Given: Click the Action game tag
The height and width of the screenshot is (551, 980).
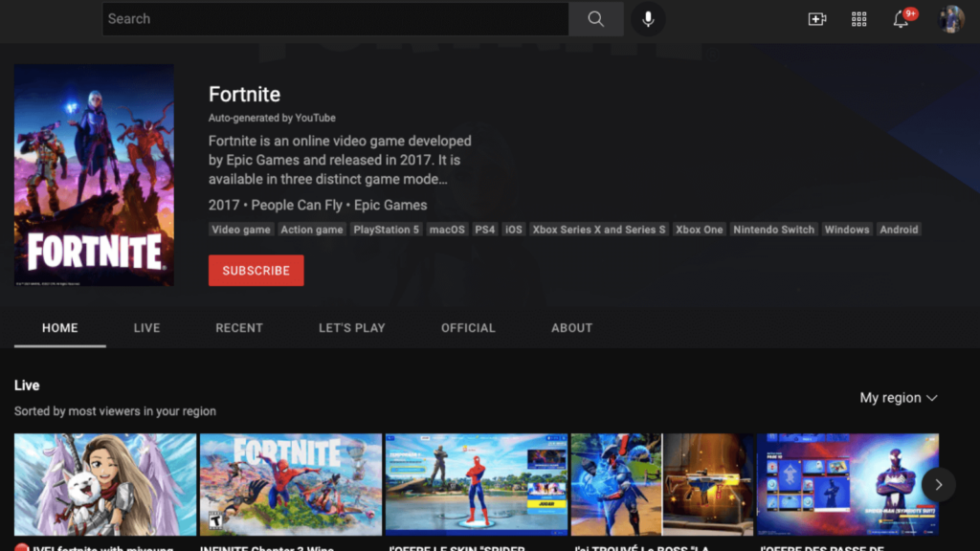Looking at the screenshot, I should coord(312,230).
